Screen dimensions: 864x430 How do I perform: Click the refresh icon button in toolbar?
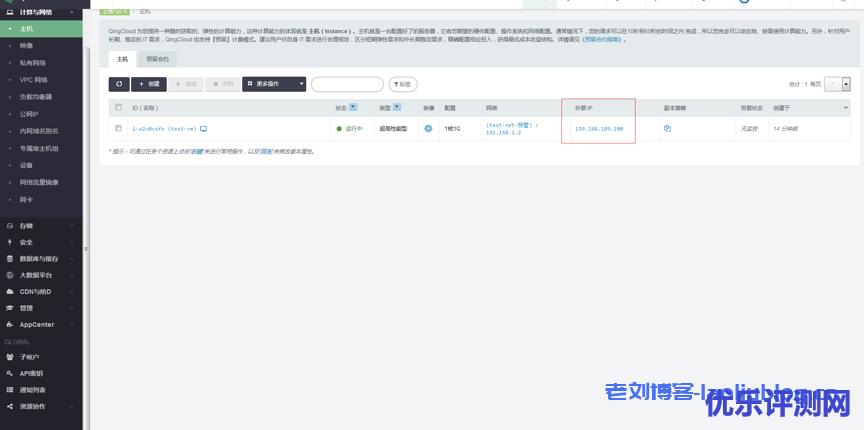119,84
